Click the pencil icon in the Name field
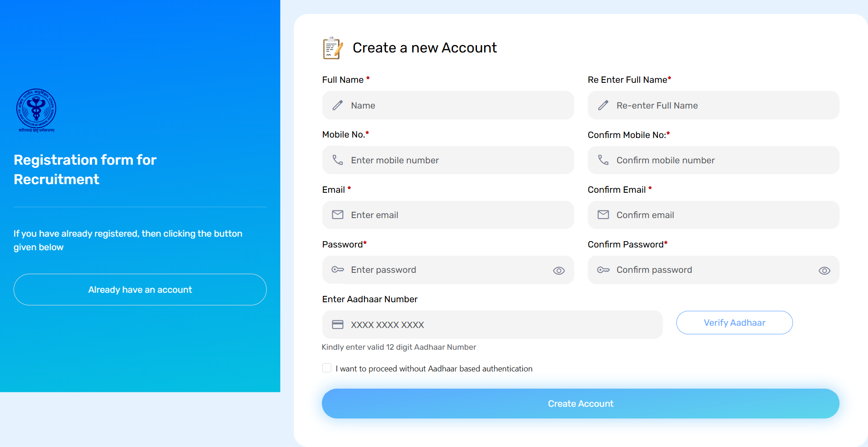The image size is (868, 447). tap(338, 105)
